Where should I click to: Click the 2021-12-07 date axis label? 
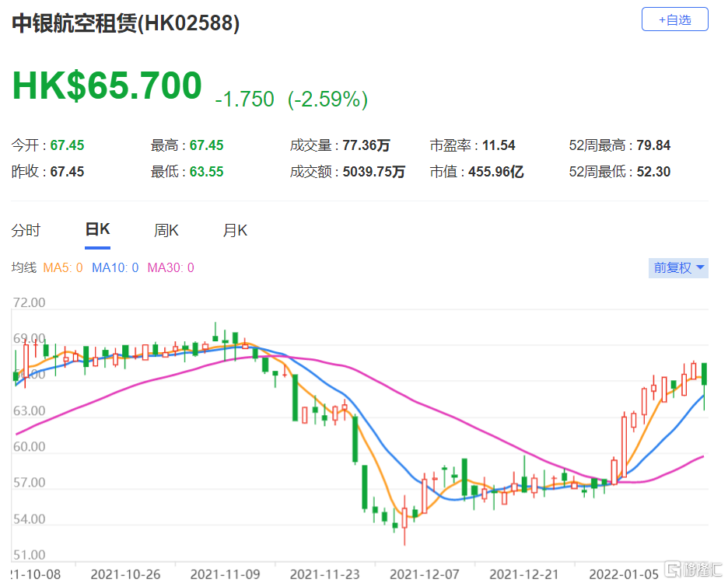[424, 574]
